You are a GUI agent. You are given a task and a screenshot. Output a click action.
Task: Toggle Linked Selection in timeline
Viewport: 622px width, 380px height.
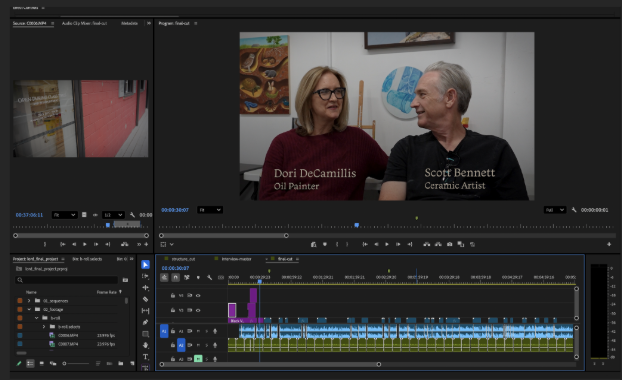click(186, 278)
